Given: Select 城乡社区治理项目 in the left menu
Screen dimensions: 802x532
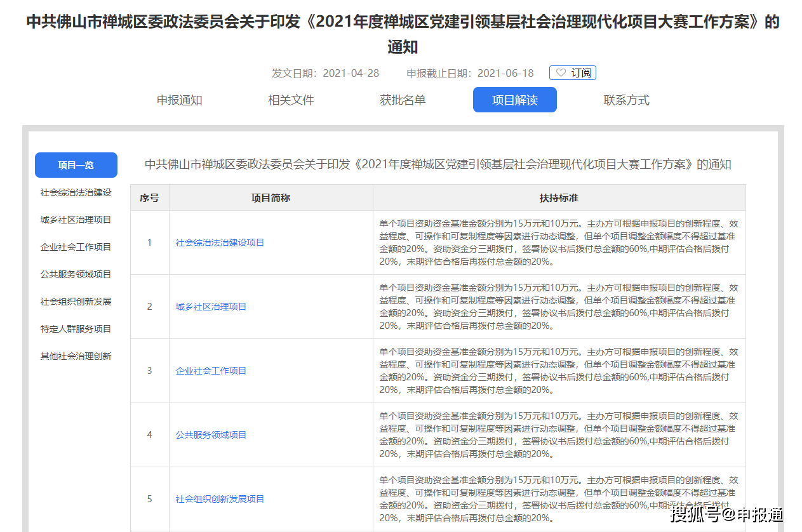Looking at the screenshot, I should (76, 219).
